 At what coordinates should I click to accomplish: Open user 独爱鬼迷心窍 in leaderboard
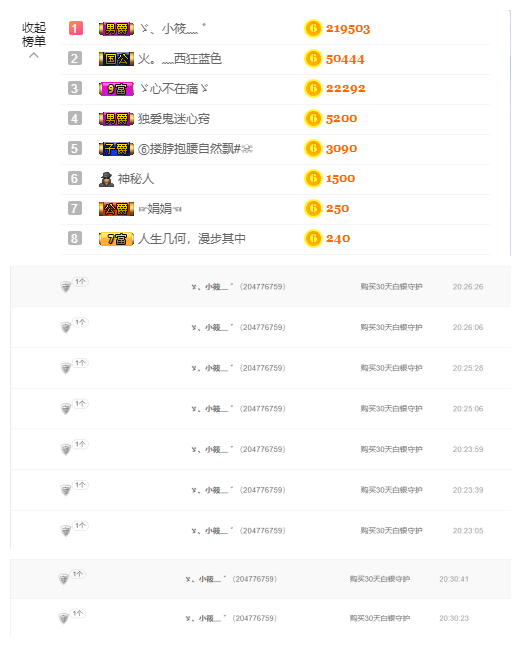(x=174, y=119)
